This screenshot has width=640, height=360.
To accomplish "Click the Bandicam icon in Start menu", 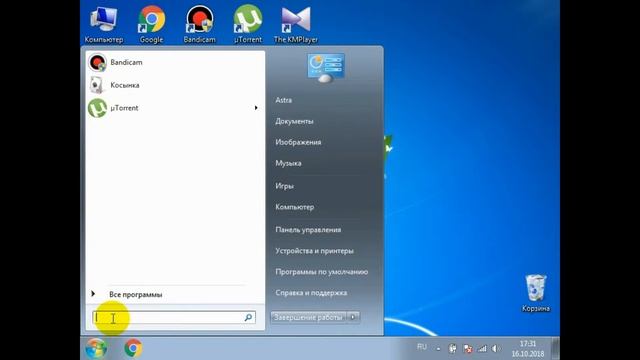I will [x=97, y=62].
